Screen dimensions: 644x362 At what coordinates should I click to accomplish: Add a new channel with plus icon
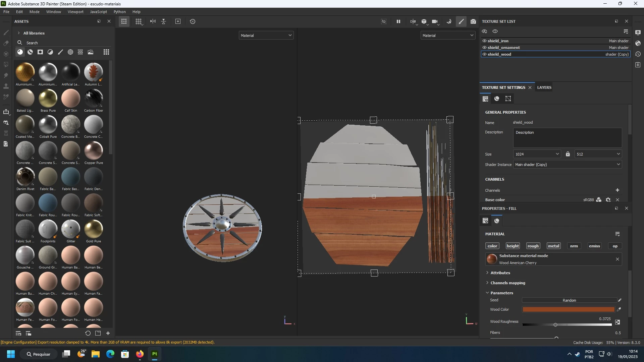tap(617, 190)
